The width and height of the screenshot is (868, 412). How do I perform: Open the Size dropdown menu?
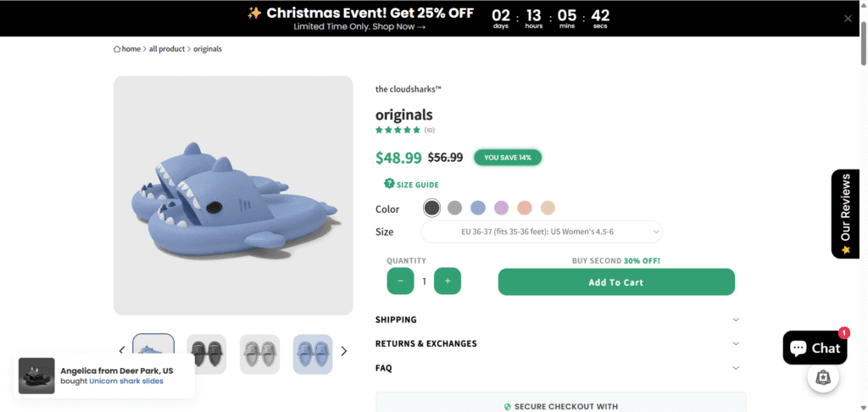[x=542, y=232]
